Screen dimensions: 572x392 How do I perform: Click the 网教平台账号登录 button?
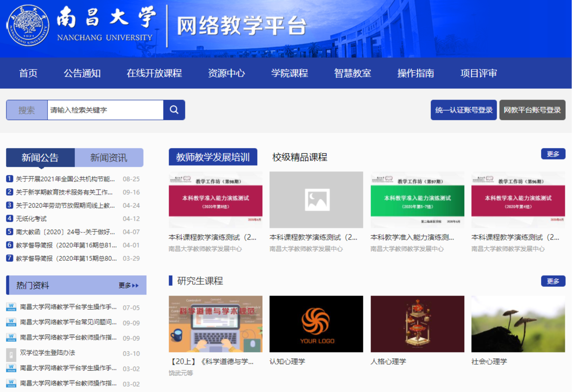tap(532, 110)
